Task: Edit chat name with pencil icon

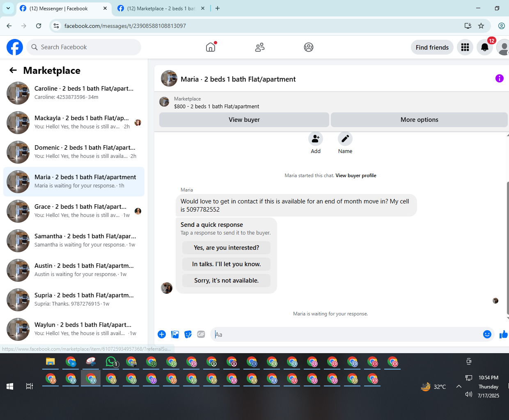Action: pos(345,139)
